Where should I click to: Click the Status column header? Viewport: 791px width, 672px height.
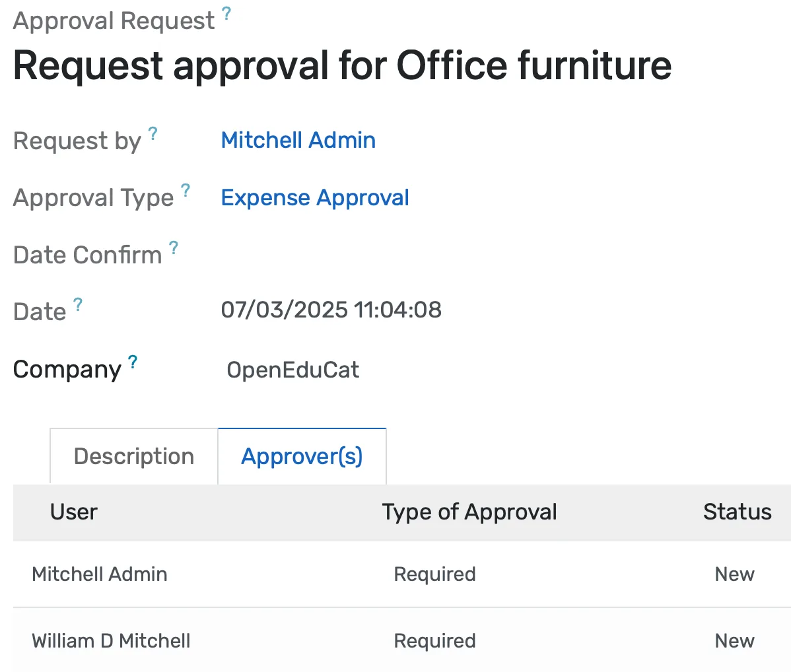pos(737,512)
